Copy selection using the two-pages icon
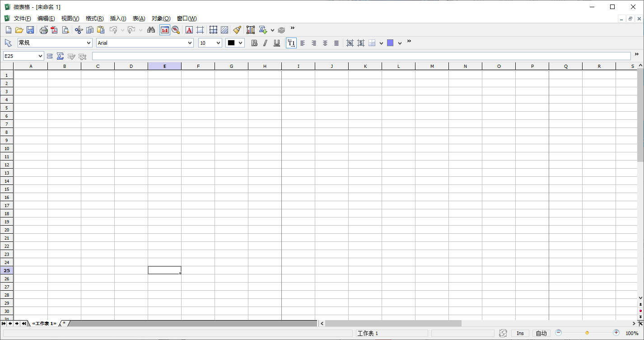This screenshot has height=340, width=644. pos(90,30)
